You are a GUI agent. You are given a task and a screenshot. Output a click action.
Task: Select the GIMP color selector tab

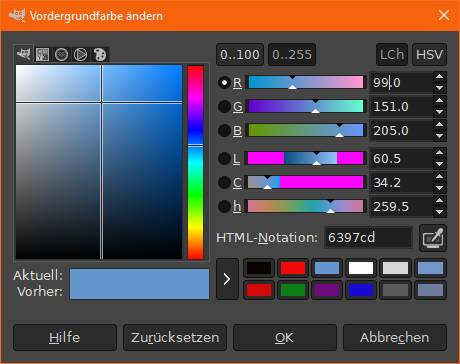tap(24, 54)
